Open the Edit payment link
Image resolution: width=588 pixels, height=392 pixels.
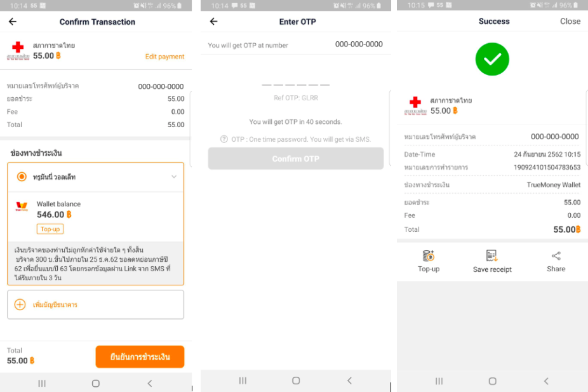pos(164,57)
